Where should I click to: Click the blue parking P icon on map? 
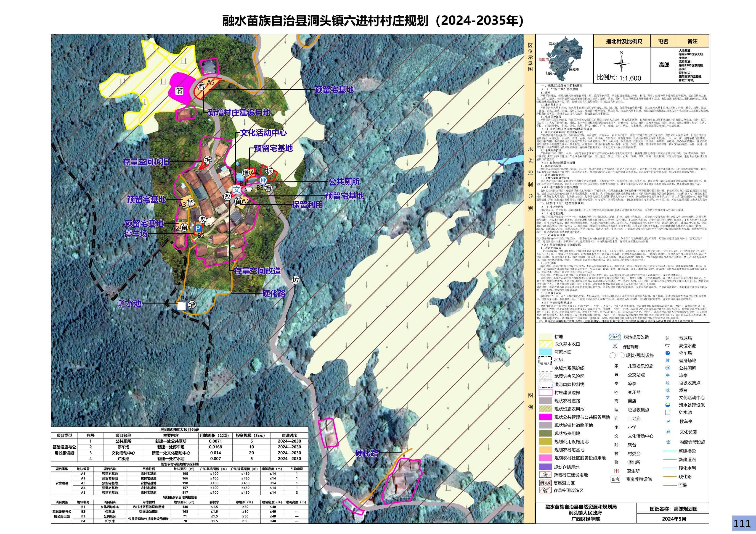[198, 228]
